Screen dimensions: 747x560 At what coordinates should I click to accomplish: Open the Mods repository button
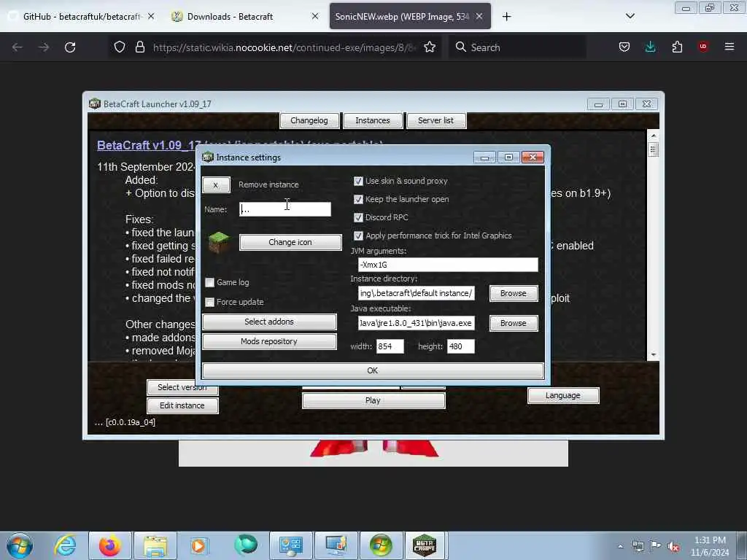[x=269, y=341]
